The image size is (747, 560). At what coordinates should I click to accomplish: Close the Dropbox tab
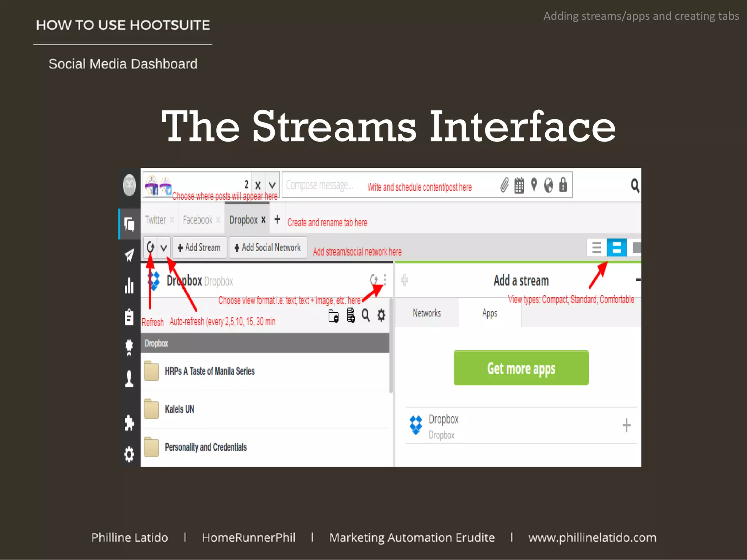(x=263, y=219)
